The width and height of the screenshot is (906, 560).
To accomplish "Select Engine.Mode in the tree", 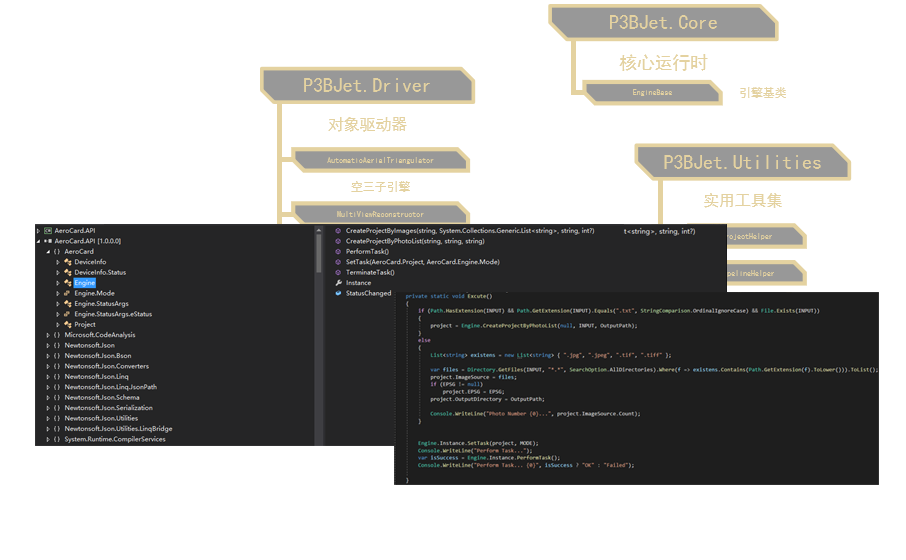I will point(94,293).
